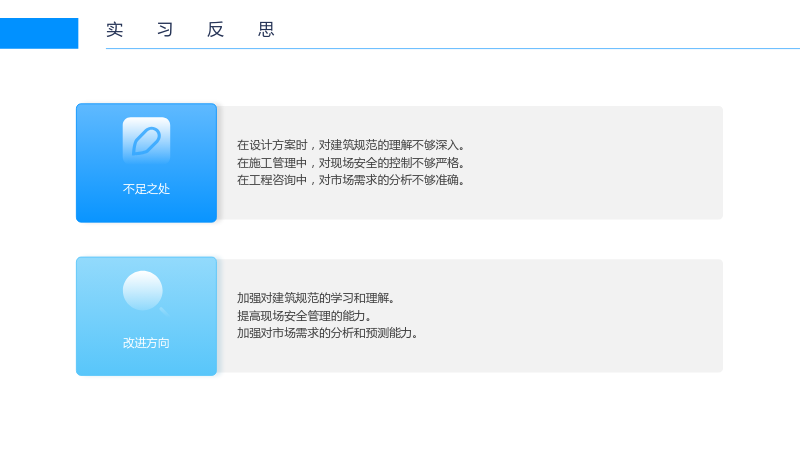Click the blue rectangle beside the title
The image size is (800, 450).
(39, 33)
